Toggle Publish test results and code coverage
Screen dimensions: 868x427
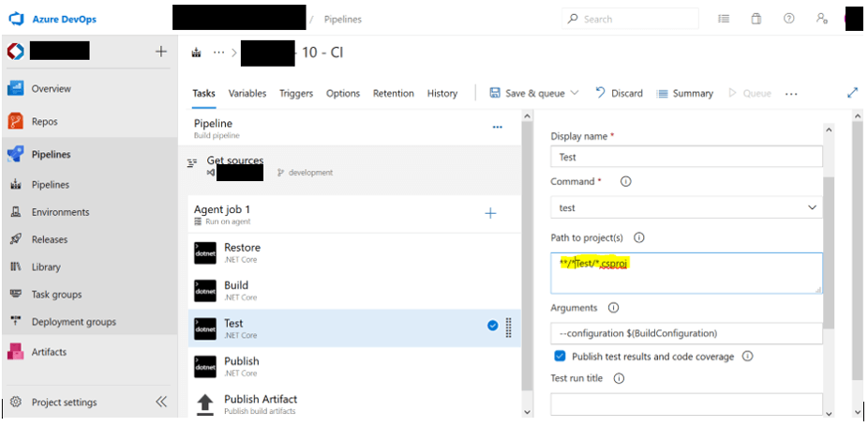pos(560,357)
